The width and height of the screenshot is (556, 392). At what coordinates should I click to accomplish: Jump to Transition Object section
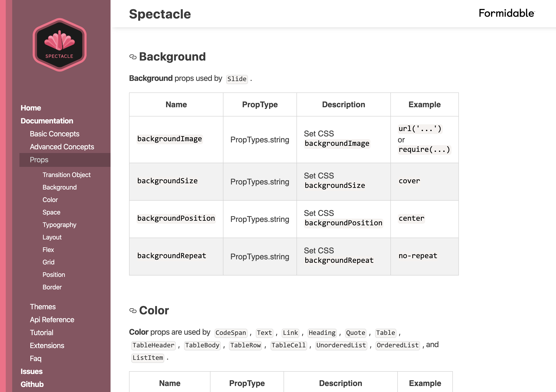(x=66, y=175)
